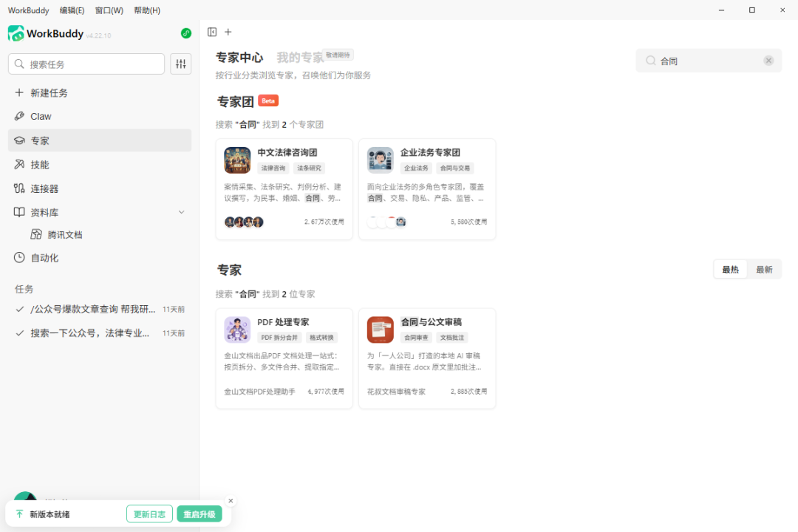Open the task filter settings icon

click(181, 64)
